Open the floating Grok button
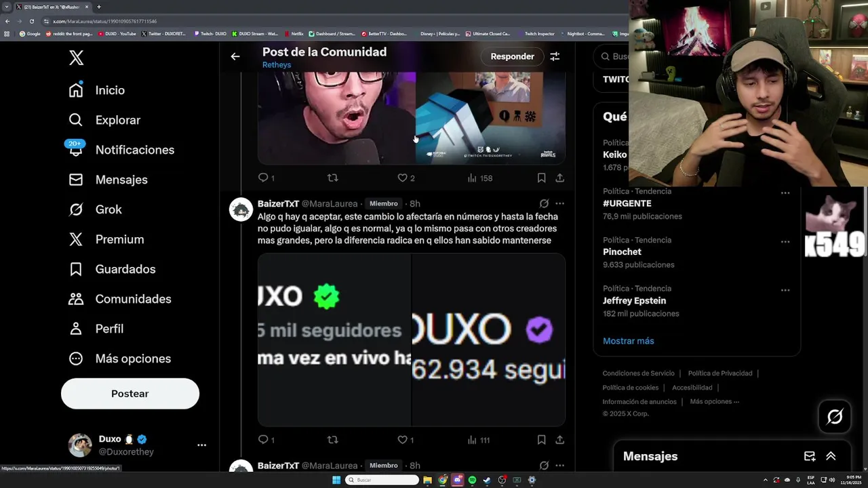Screen dimensions: 868x488 pos(835,417)
